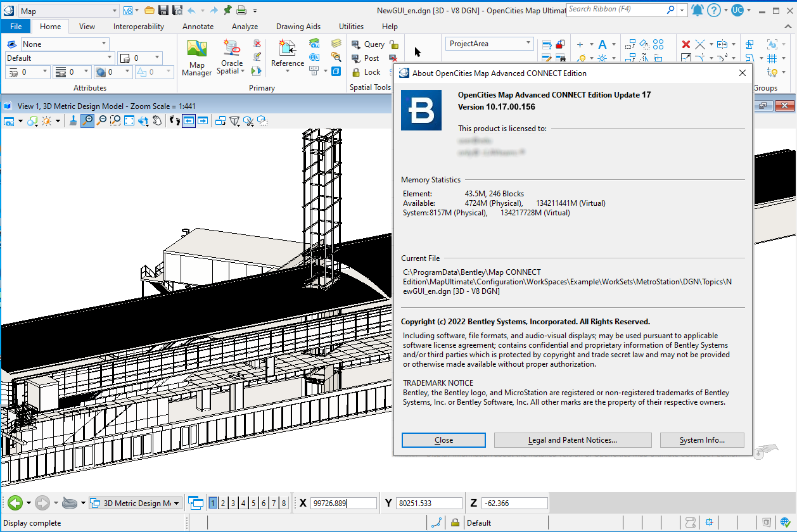797x532 pixels.
Task: Click the Fit View tool
Action: 129,120
